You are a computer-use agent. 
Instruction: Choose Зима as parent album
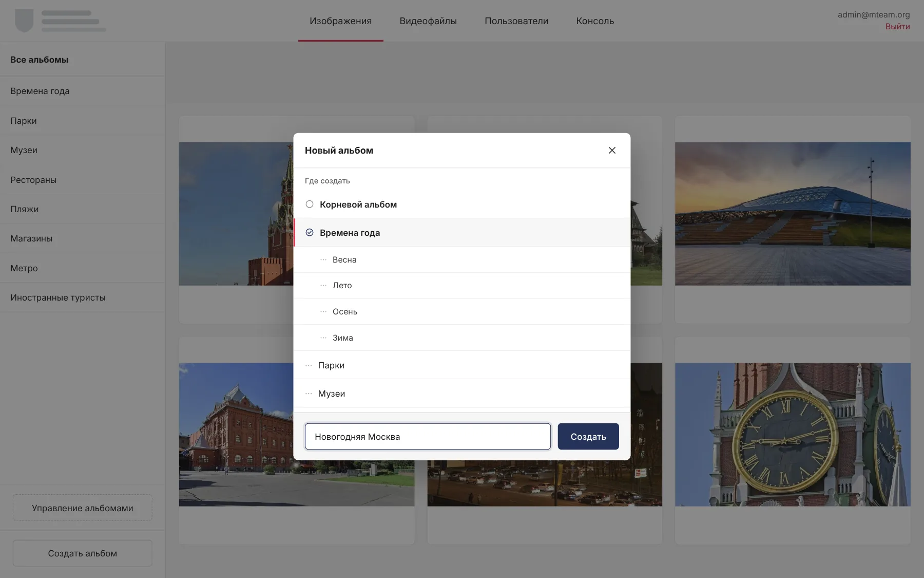pos(462,338)
